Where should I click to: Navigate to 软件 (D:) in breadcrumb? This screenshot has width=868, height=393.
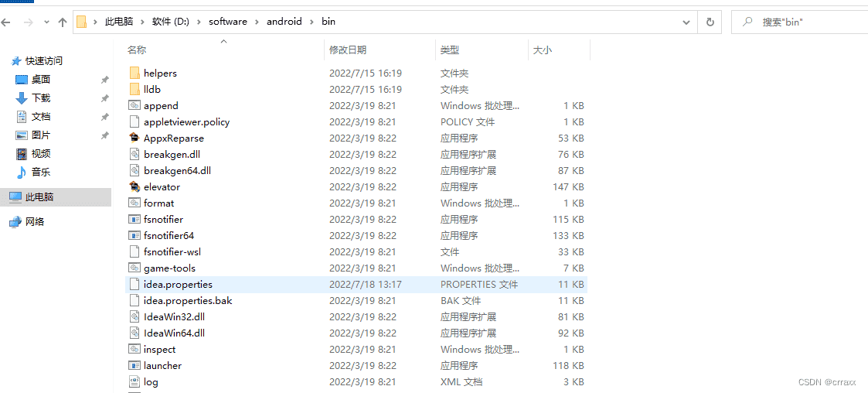point(171,22)
